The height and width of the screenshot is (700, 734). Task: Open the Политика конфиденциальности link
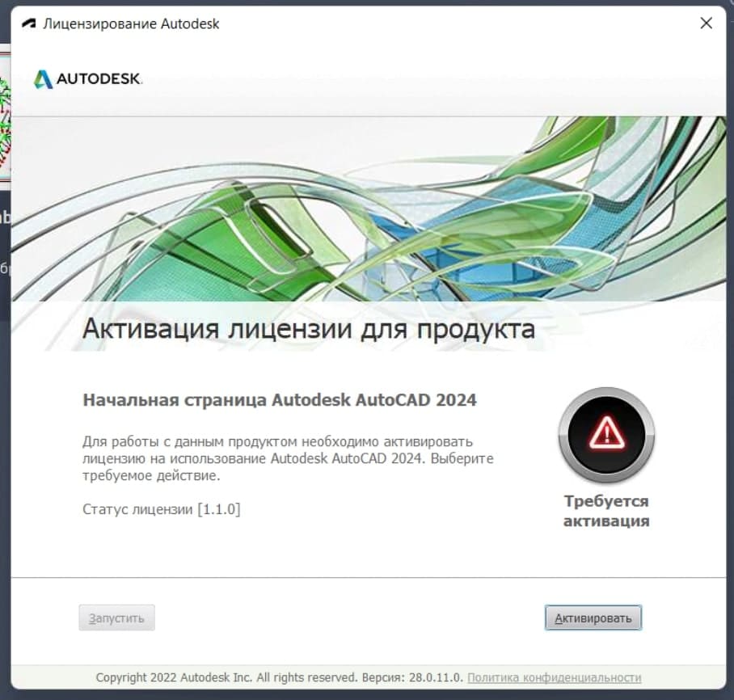click(555, 677)
